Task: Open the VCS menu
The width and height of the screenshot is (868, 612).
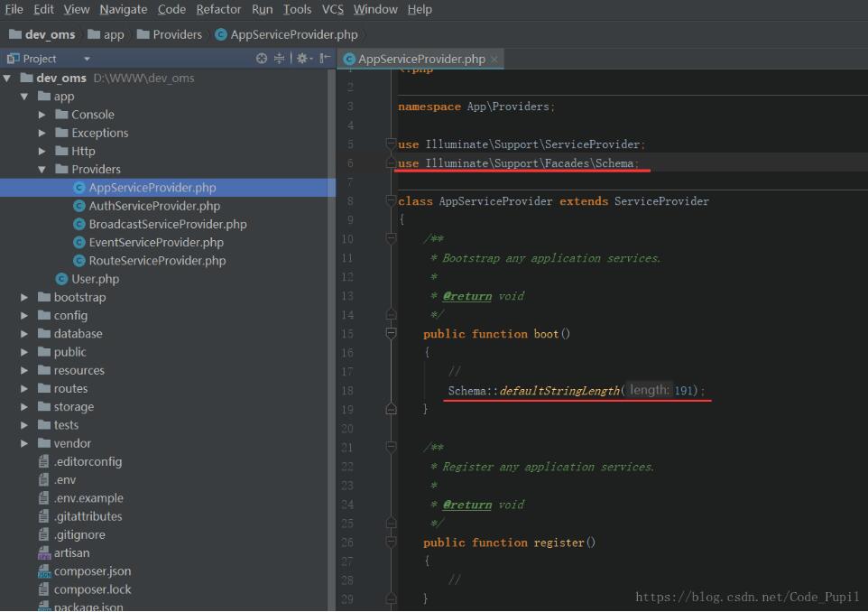Action: (332, 9)
